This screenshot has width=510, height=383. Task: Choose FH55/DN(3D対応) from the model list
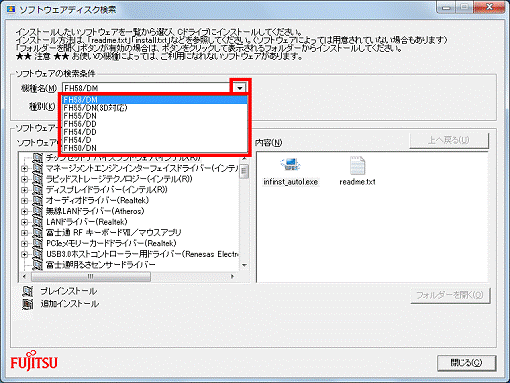pyautogui.click(x=155, y=108)
